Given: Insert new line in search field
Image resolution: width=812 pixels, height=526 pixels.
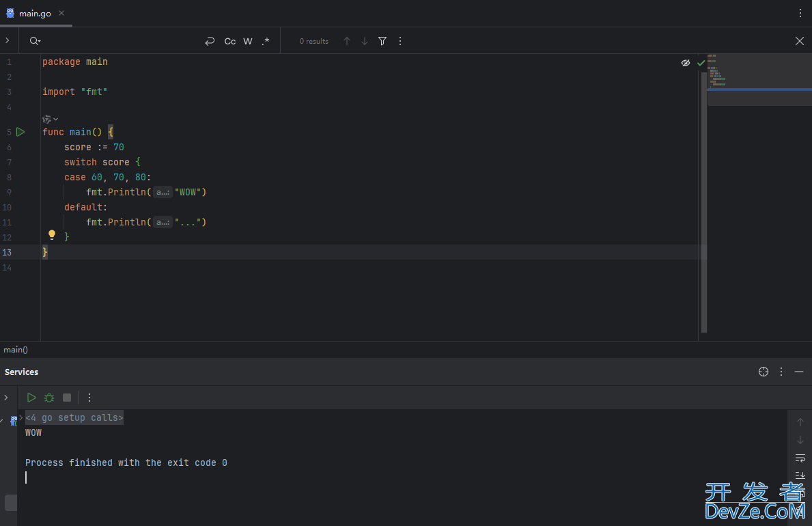Looking at the screenshot, I should pos(210,41).
